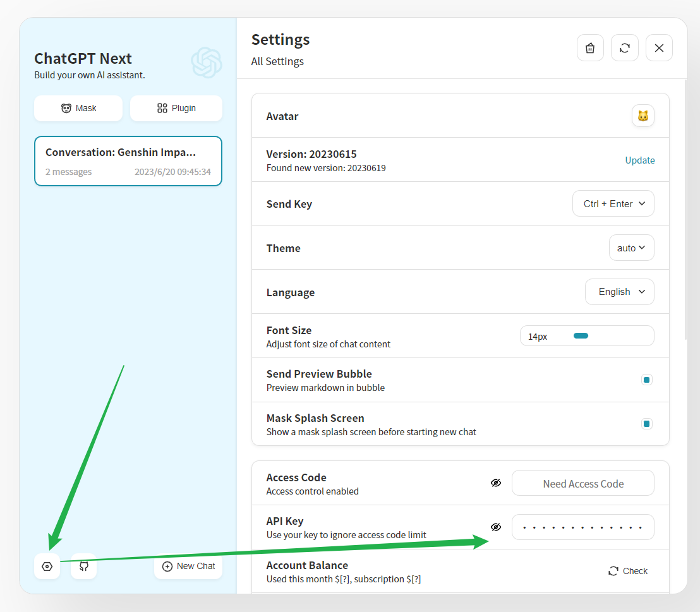Click the reset settings refresh icon
This screenshot has width=700, height=612.
click(x=625, y=48)
